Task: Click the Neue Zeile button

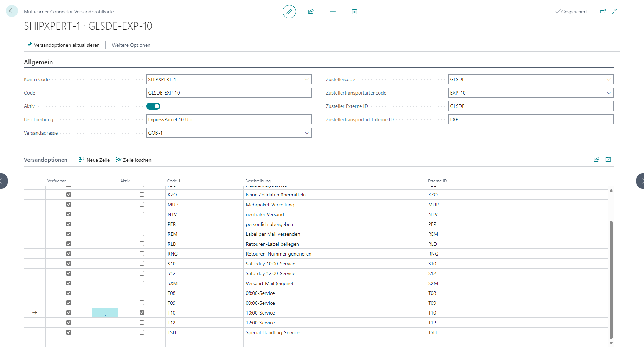Action: coord(95,160)
